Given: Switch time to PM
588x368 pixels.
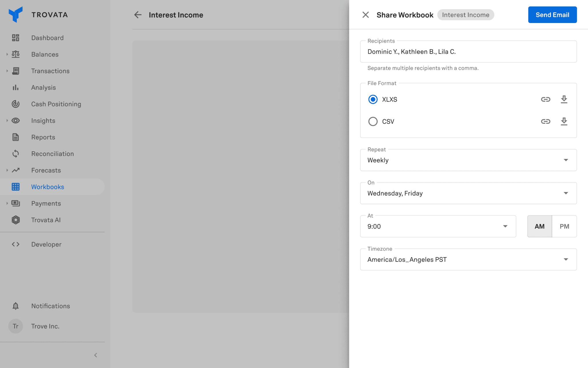Looking at the screenshot, I should click(x=564, y=227).
